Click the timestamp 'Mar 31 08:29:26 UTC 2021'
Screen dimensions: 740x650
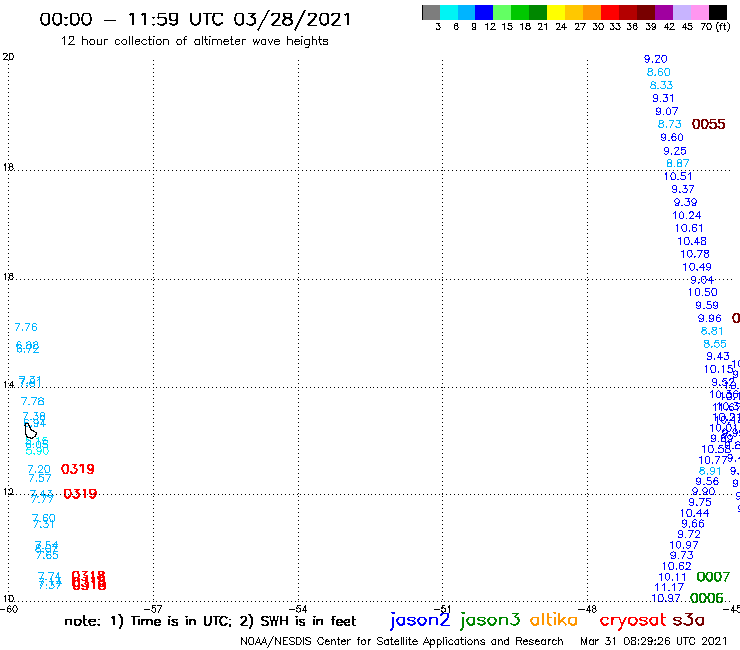point(654,641)
